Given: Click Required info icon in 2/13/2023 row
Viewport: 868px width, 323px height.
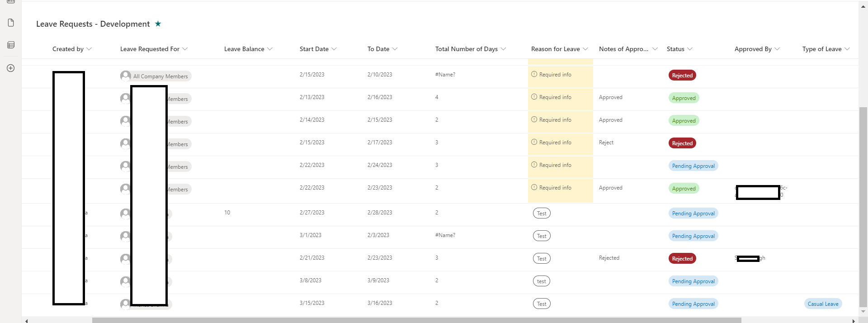Looking at the screenshot, I should pyautogui.click(x=534, y=97).
